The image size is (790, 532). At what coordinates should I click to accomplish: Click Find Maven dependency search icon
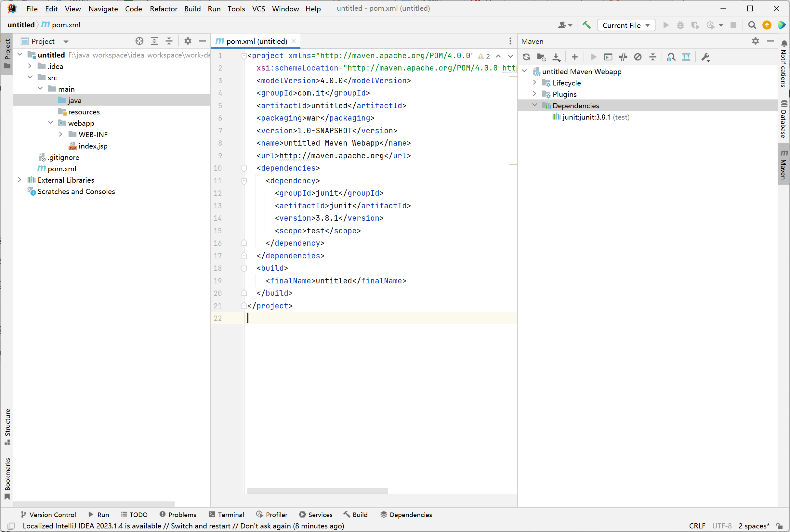(x=671, y=57)
